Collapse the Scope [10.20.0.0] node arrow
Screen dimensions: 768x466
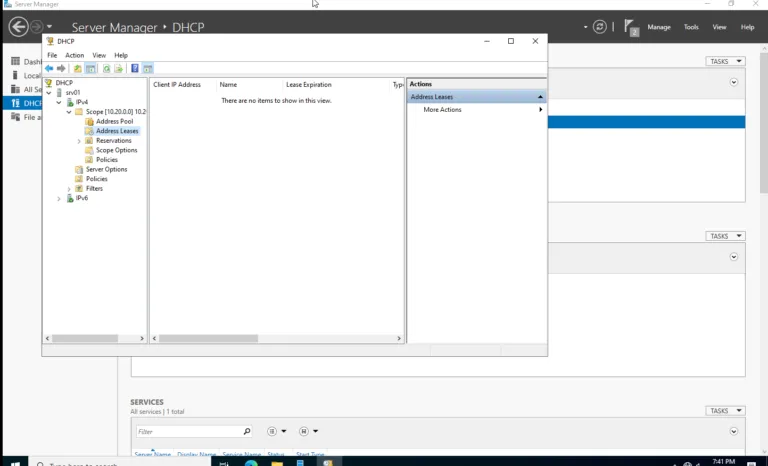(69, 112)
